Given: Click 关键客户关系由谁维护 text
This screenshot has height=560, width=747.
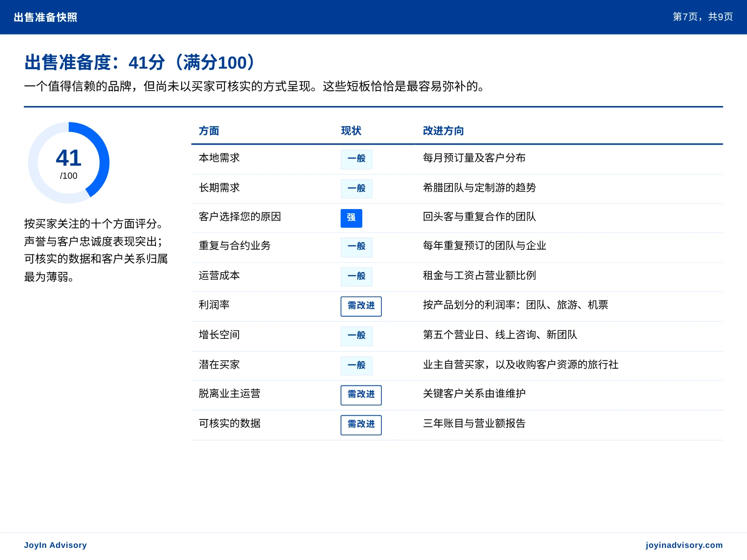Looking at the screenshot, I should point(474,394).
